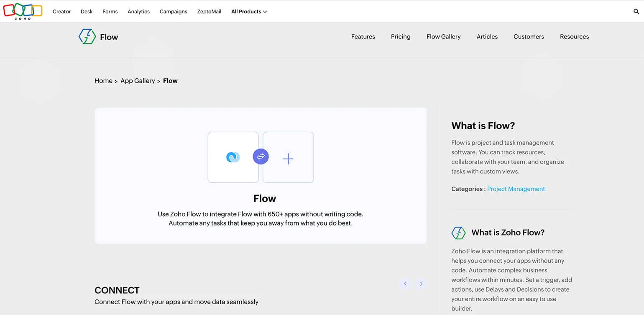The height and width of the screenshot is (315, 644).
Task: Navigate to App Gallery breadcrumb
Action: coord(138,81)
